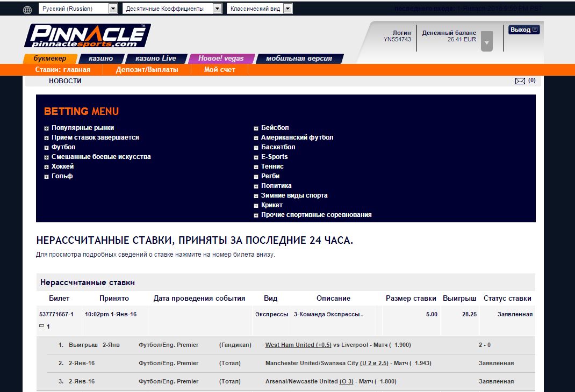Click the 28.25 winnings value
The image size is (575, 392).
[x=469, y=314]
